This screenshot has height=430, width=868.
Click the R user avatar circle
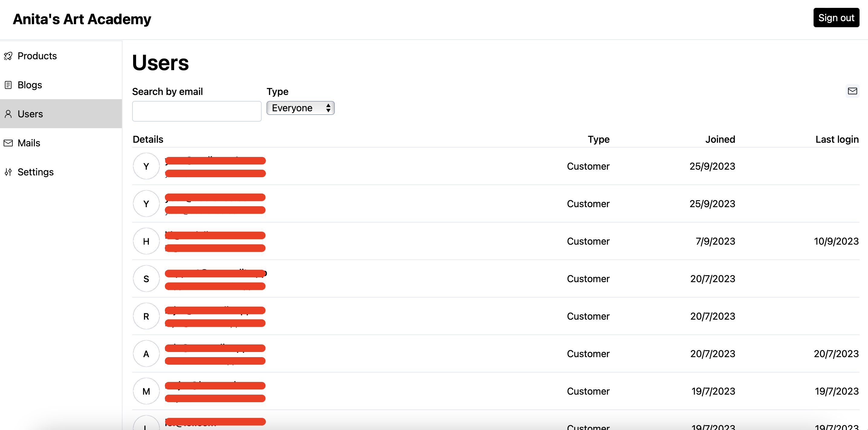pyautogui.click(x=146, y=316)
